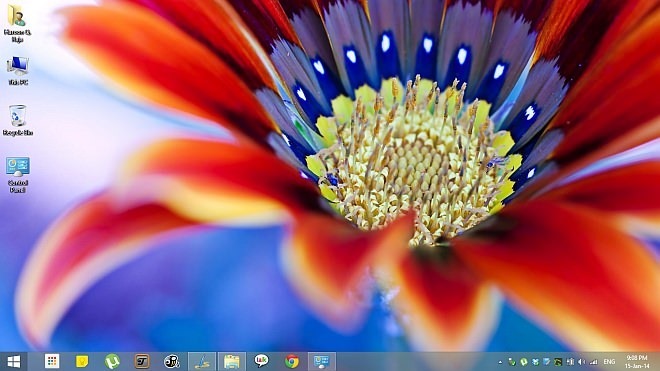Click the green-on-black tray icon
This screenshot has width=660, height=371.
[x=558, y=362]
